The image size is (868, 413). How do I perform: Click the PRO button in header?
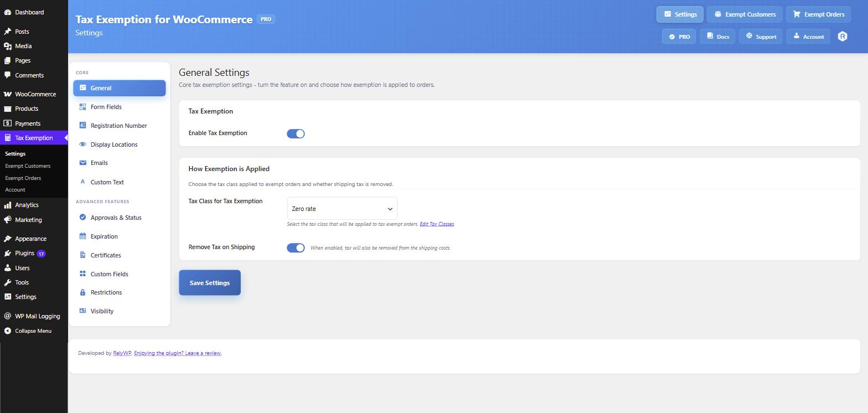point(679,37)
